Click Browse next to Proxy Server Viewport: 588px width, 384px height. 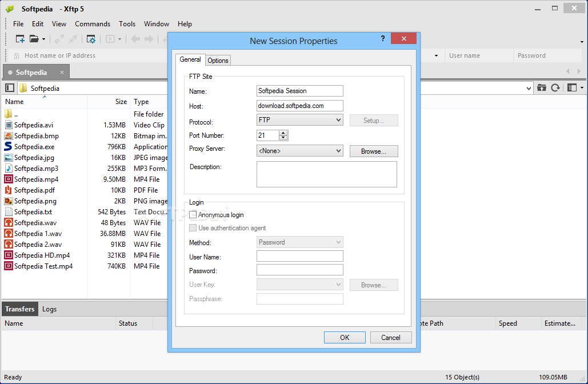374,151
